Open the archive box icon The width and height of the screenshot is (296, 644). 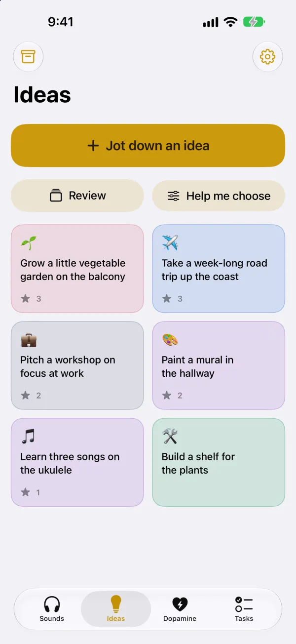28,57
